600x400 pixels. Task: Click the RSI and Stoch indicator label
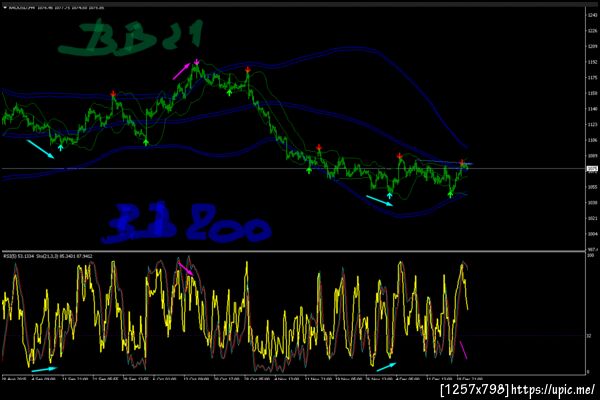47,256
